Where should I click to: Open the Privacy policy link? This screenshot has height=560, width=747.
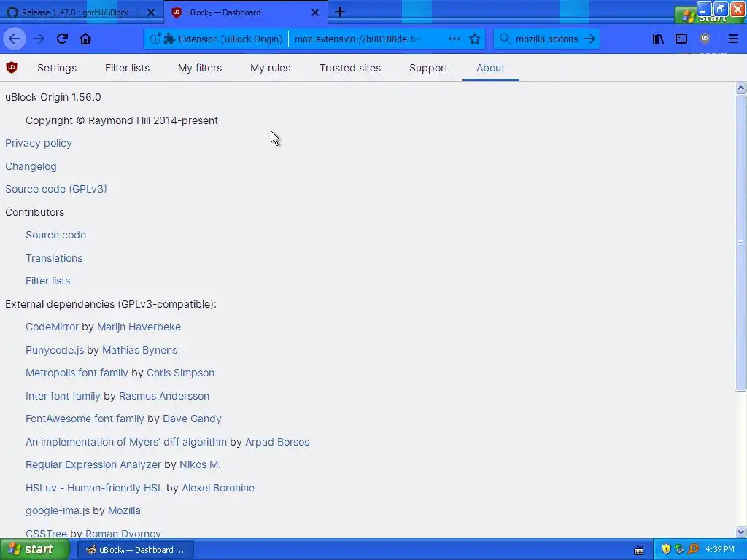coord(39,143)
